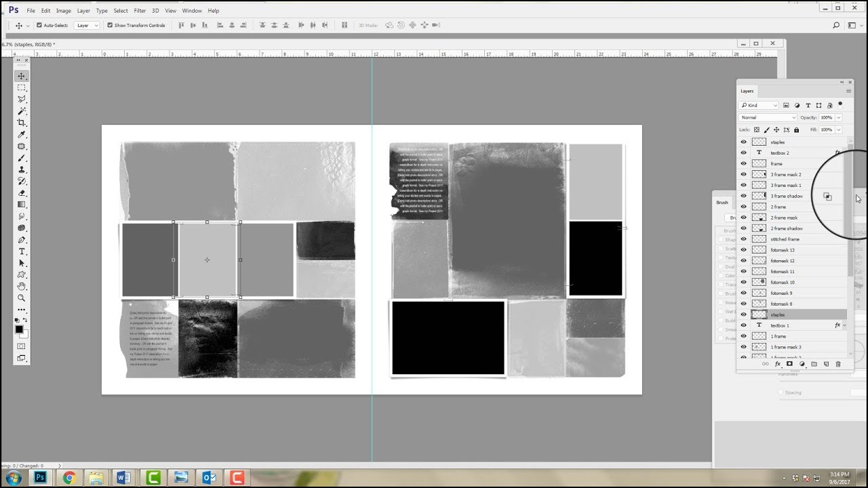Viewport: 868px width, 488px height.
Task: Open the Layers panel menu
Action: [x=848, y=91]
